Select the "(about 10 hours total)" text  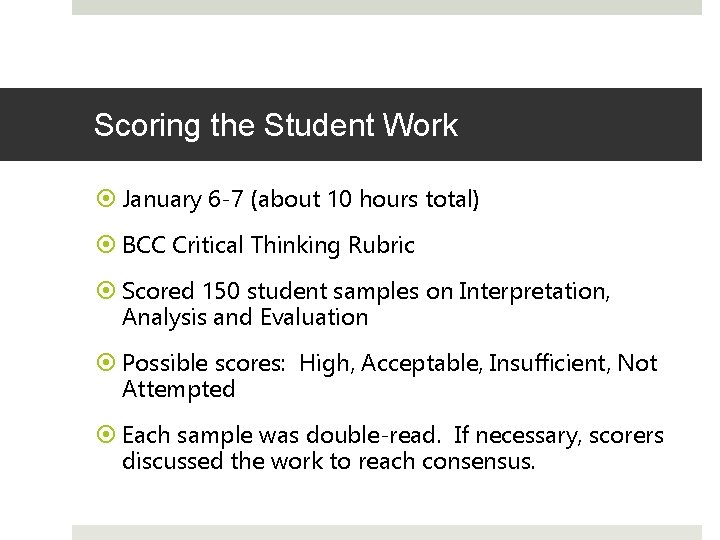coord(366,200)
